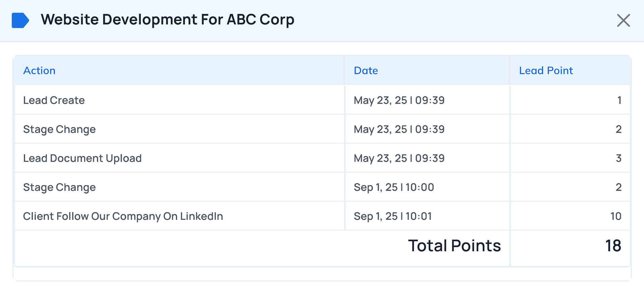Select the Lead Document Upload action
This screenshot has height=306, width=644.
[82, 158]
